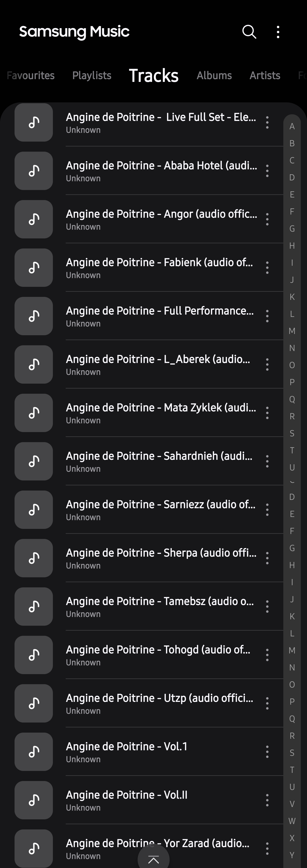
Task: Open three-dot menu for Angor track
Action: [x=267, y=219]
